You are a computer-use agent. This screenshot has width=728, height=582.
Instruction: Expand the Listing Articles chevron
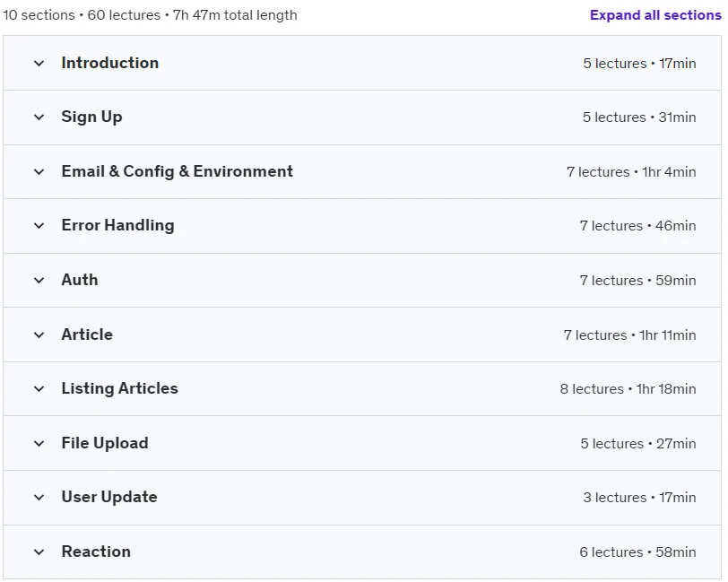(x=39, y=389)
